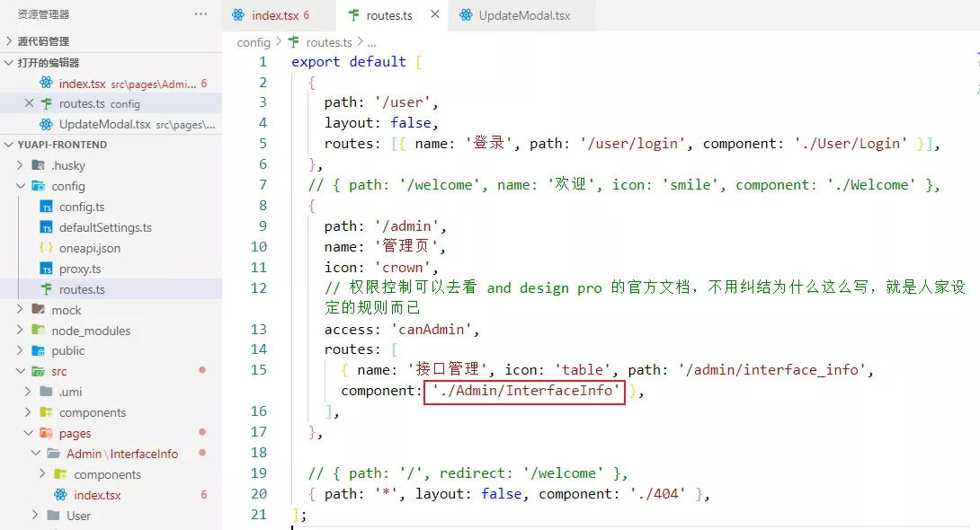This screenshot has width=980, height=530.
Task: Open config.ts file in the tree
Action: coord(82,207)
